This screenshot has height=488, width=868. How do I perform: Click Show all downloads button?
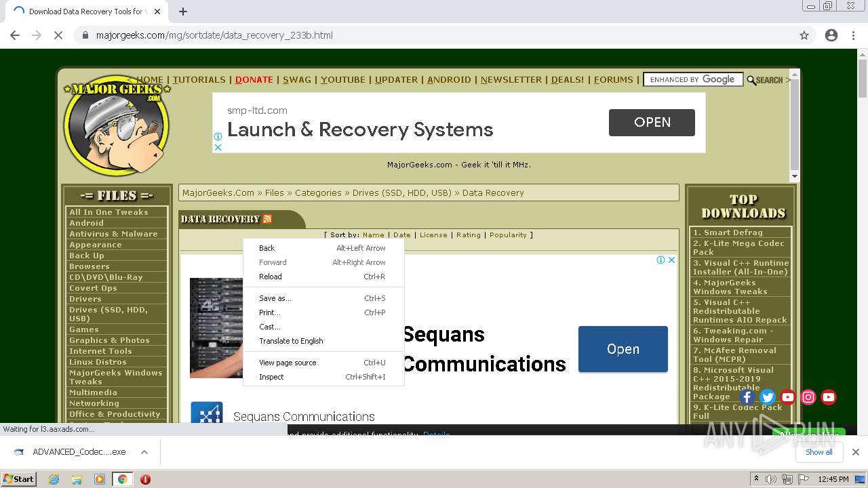tap(818, 452)
